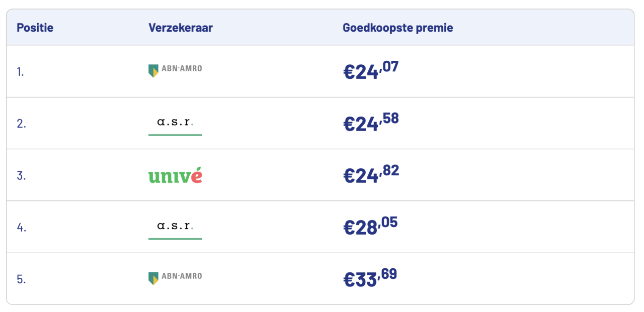Screen dimensions: 644x312
Task: Click position number 1. in the table
Action: click(20, 72)
